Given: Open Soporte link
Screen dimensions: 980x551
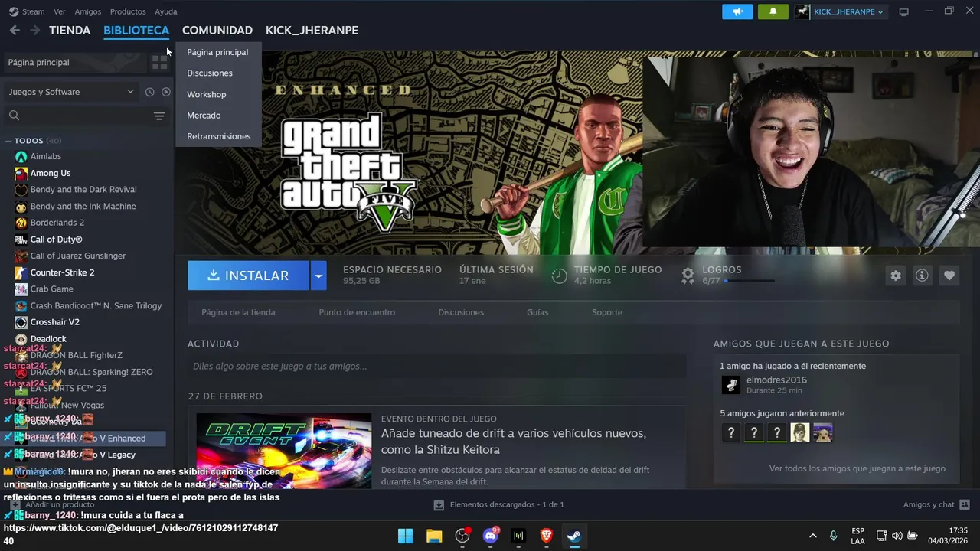Looking at the screenshot, I should coord(607,312).
